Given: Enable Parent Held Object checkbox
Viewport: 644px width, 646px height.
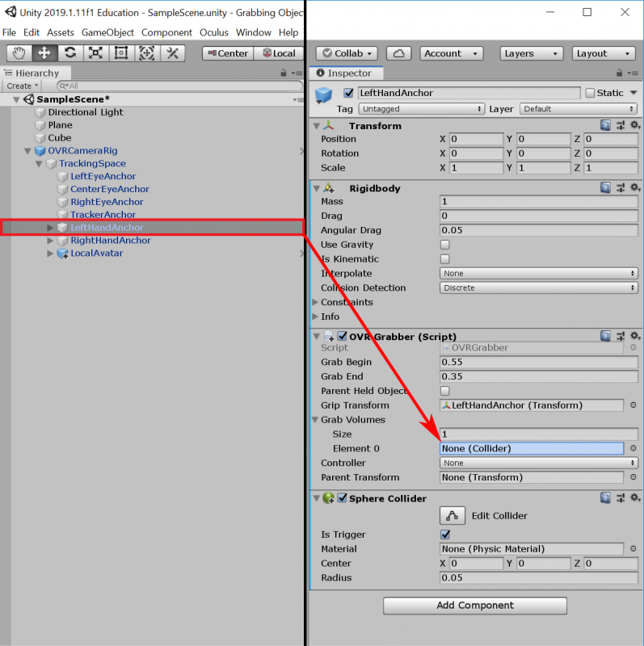Looking at the screenshot, I should [x=445, y=391].
